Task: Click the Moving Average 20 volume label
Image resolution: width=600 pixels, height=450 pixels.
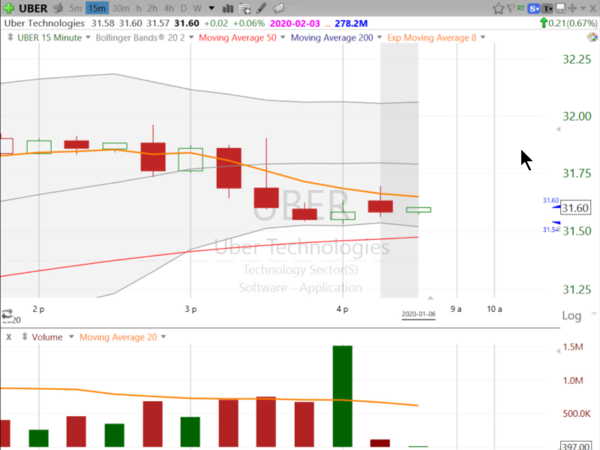Action: pyautogui.click(x=118, y=337)
